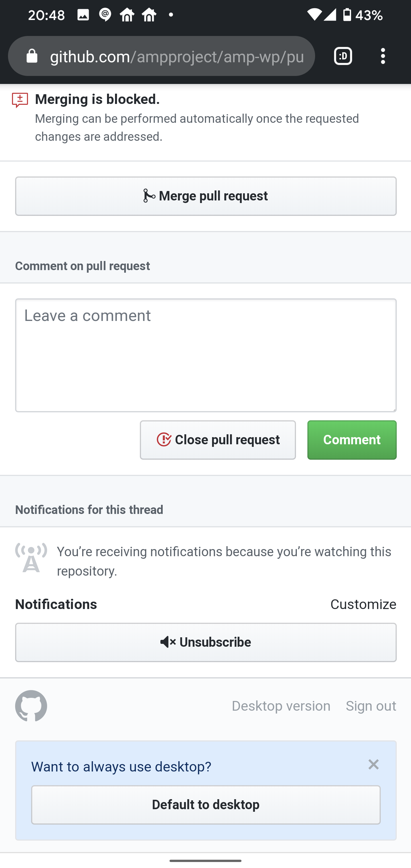Open Chrome's three-dot overflow menu
Screen dimensions: 411x868
383,56
